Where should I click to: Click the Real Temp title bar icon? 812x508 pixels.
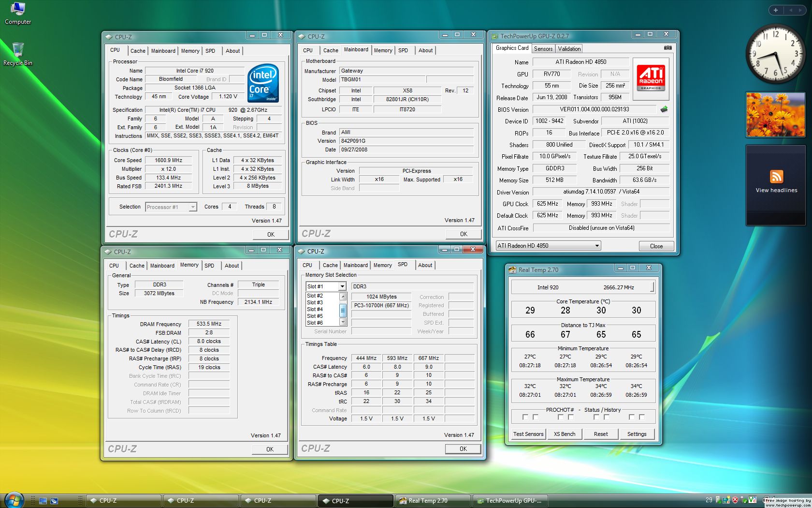[512, 270]
